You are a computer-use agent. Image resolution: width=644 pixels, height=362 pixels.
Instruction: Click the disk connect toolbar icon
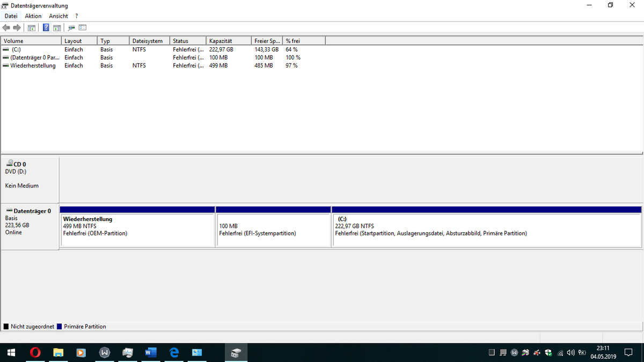pyautogui.click(x=71, y=28)
